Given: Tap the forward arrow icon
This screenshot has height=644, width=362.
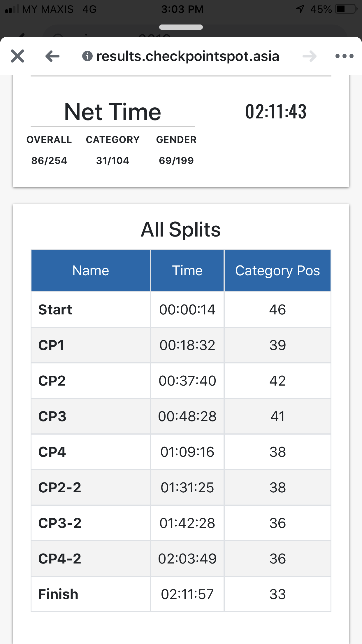Looking at the screenshot, I should 310,56.
